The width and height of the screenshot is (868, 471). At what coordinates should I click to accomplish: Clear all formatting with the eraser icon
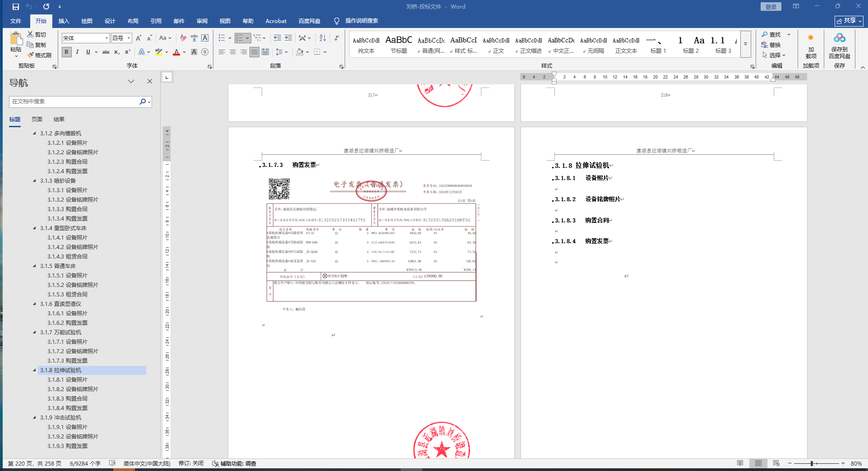click(x=183, y=38)
